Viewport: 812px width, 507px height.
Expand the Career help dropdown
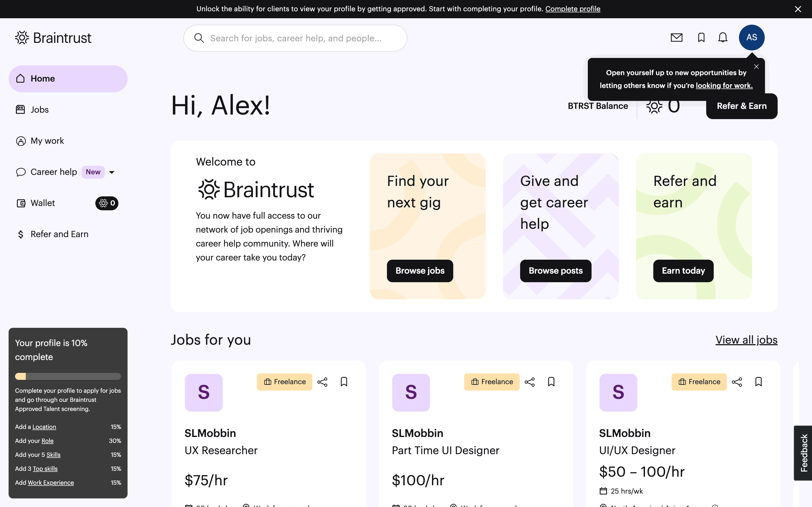[x=112, y=172]
